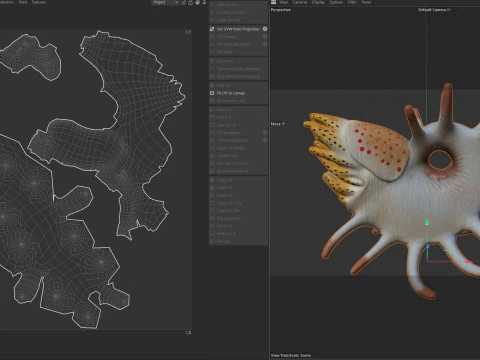Click the Fit UV to Canvas square icon
Image resolution: width=480 pixels, height=360 pixels.
tap(212, 93)
